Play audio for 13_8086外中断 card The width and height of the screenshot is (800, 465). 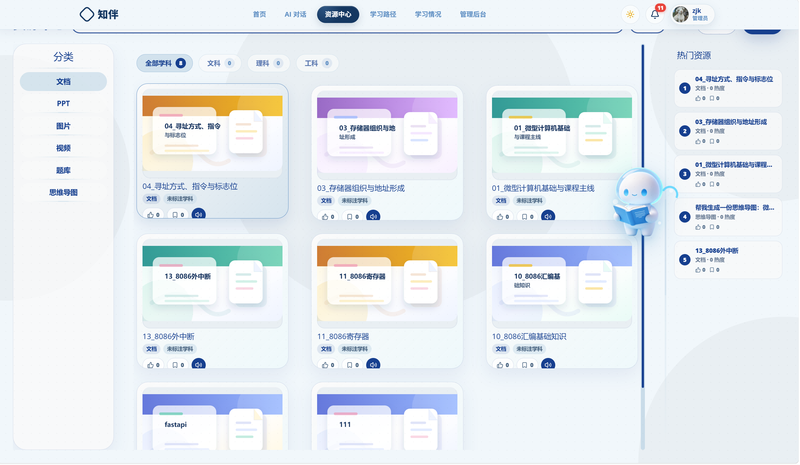(198, 364)
